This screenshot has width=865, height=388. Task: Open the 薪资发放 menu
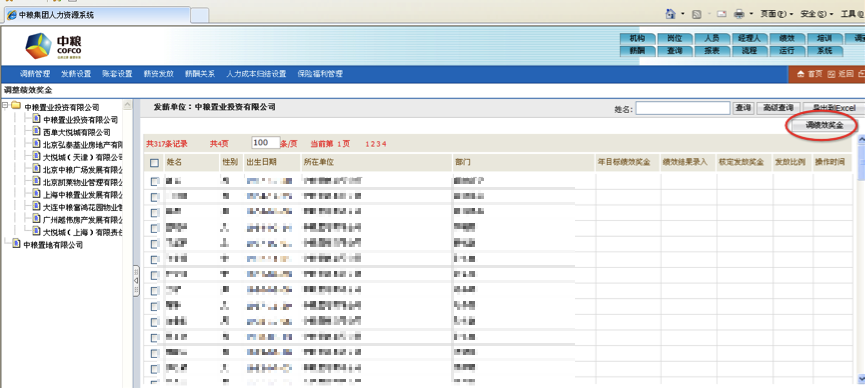159,74
